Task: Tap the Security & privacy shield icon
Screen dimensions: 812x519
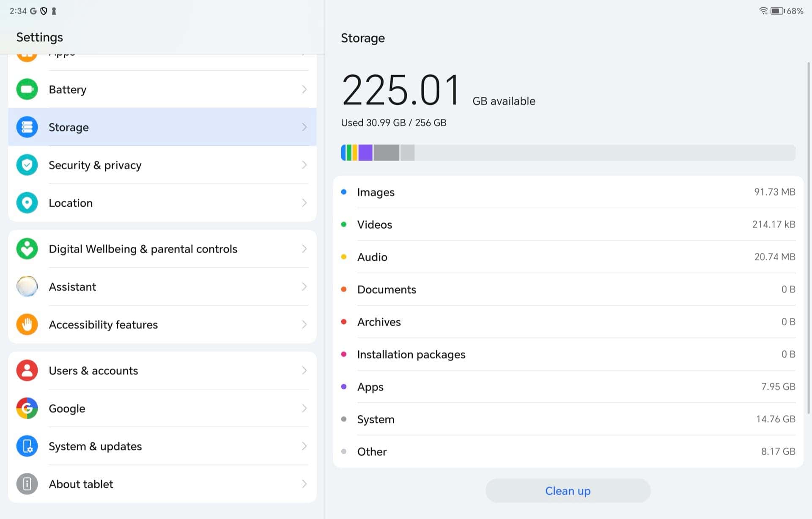Action: click(x=27, y=165)
